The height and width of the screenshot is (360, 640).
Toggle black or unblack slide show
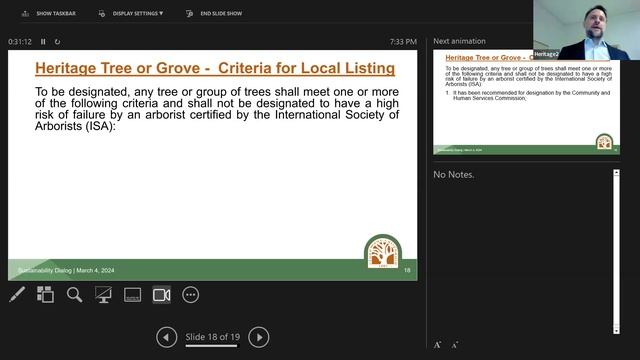click(103, 295)
